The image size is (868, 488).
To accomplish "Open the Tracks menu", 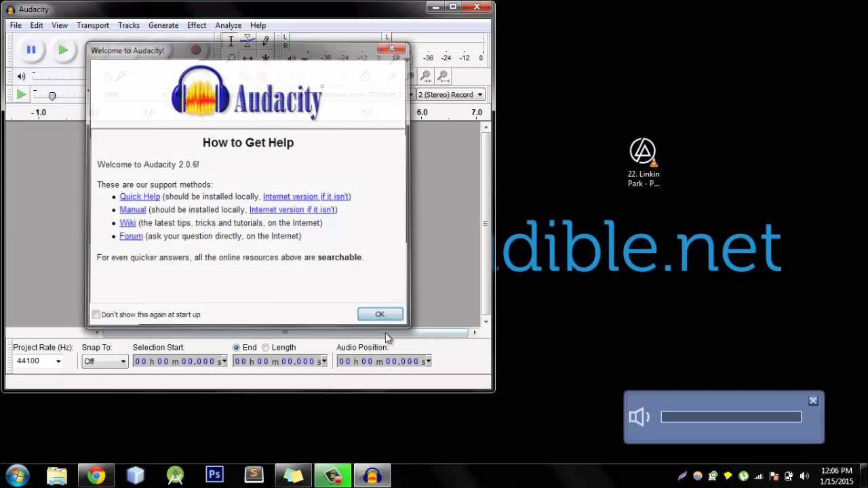I will pos(129,25).
